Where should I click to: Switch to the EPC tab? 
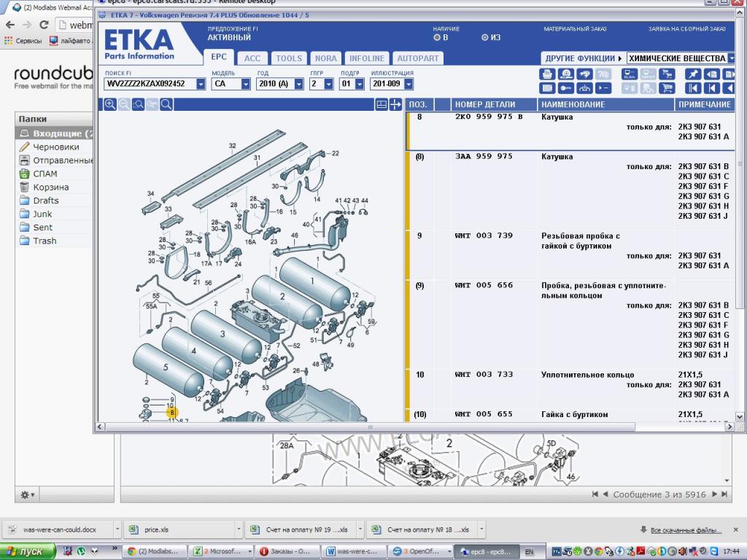[x=219, y=57]
